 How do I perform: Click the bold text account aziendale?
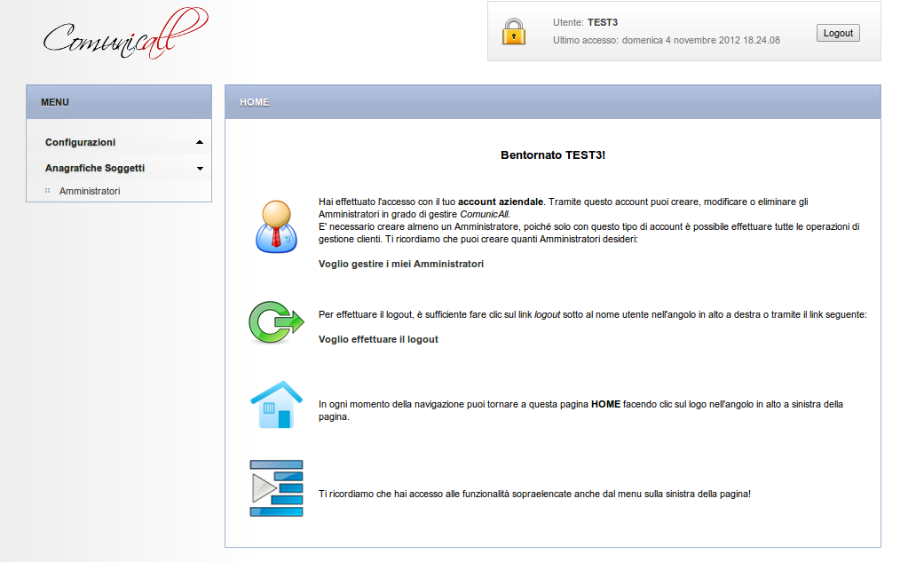point(501,202)
